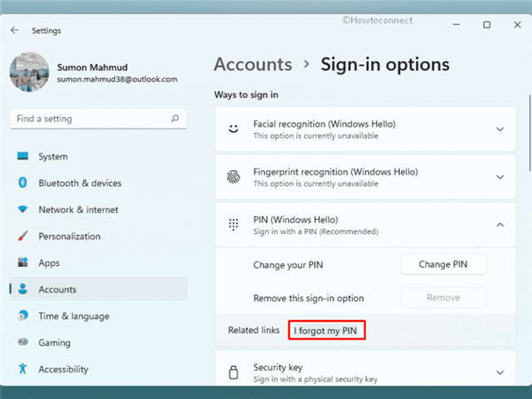
Task: Click the Sumon Mahmud profile picture
Action: 28,73
